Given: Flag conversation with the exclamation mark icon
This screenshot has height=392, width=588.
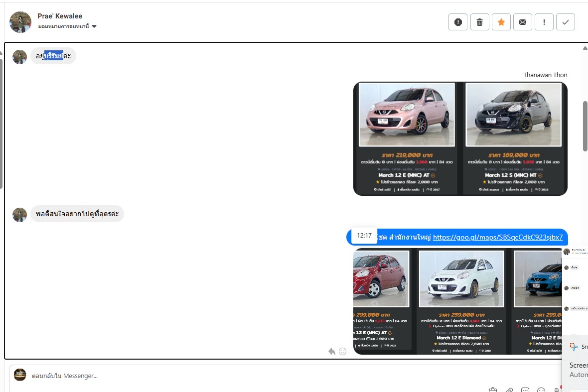Looking at the screenshot, I should click(x=544, y=22).
